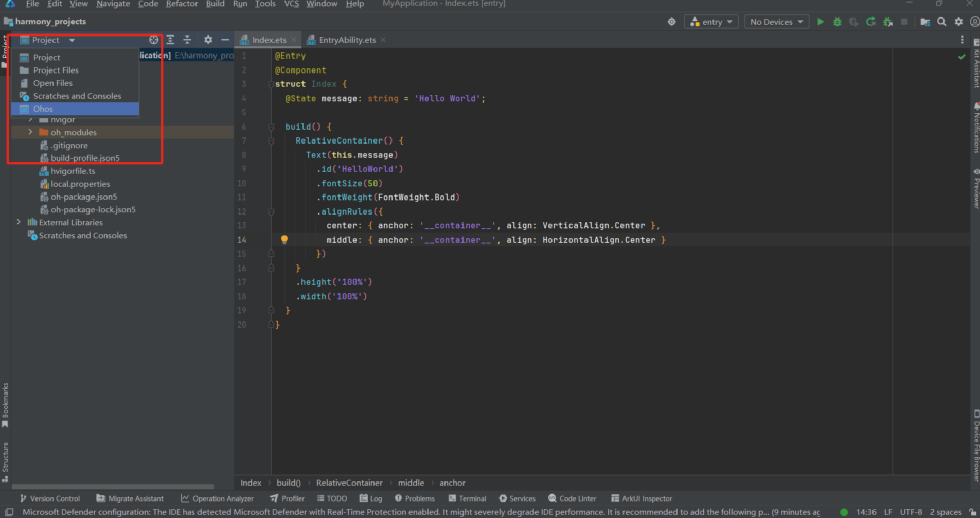
Task: Open the entry run configuration dropdown
Action: pos(711,22)
